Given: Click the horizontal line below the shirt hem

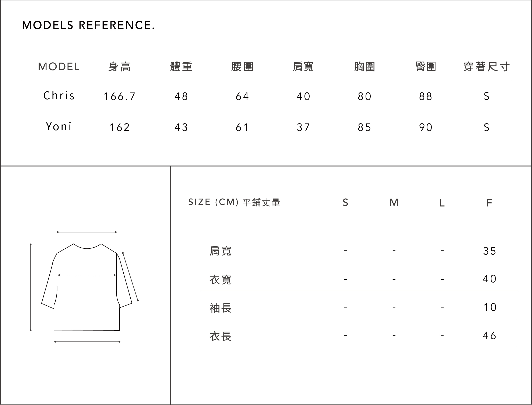Looking at the screenshot, I should 87,342.
